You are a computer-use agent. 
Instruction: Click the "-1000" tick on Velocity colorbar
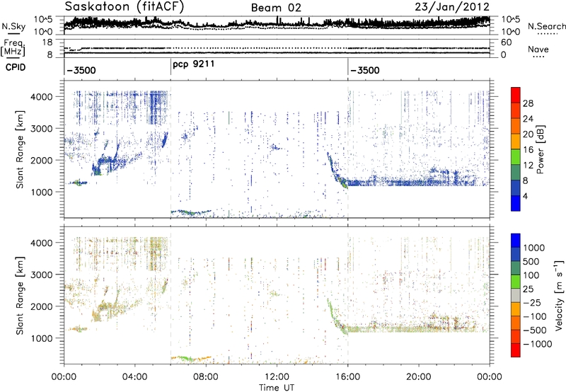(x=537, y=344)
